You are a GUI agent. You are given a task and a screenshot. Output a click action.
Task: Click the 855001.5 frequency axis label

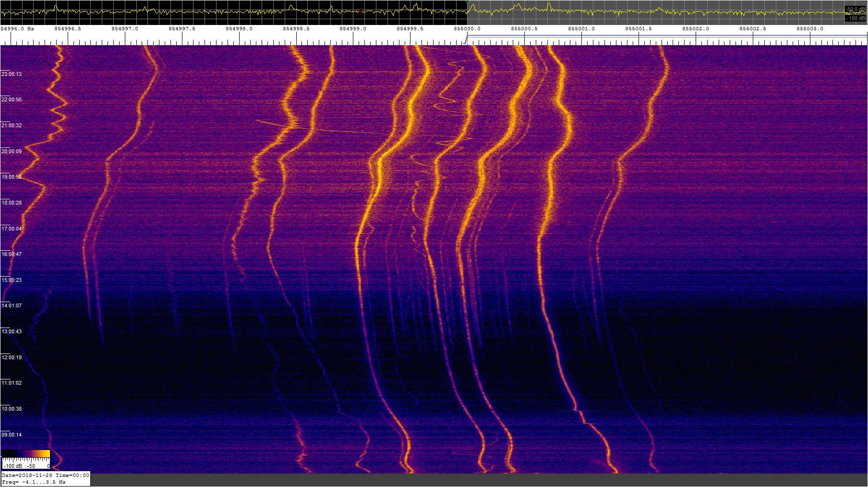click(x=639, y=29)
